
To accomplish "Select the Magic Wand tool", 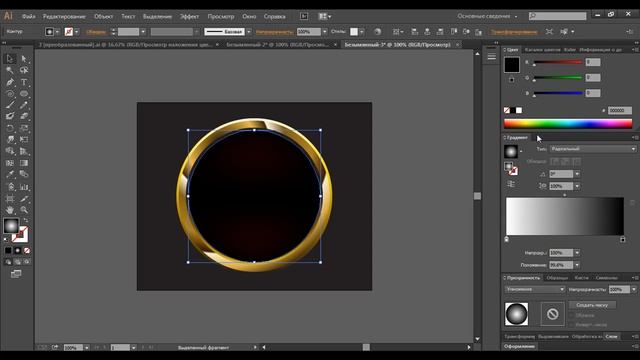I will tap(10, 70).
